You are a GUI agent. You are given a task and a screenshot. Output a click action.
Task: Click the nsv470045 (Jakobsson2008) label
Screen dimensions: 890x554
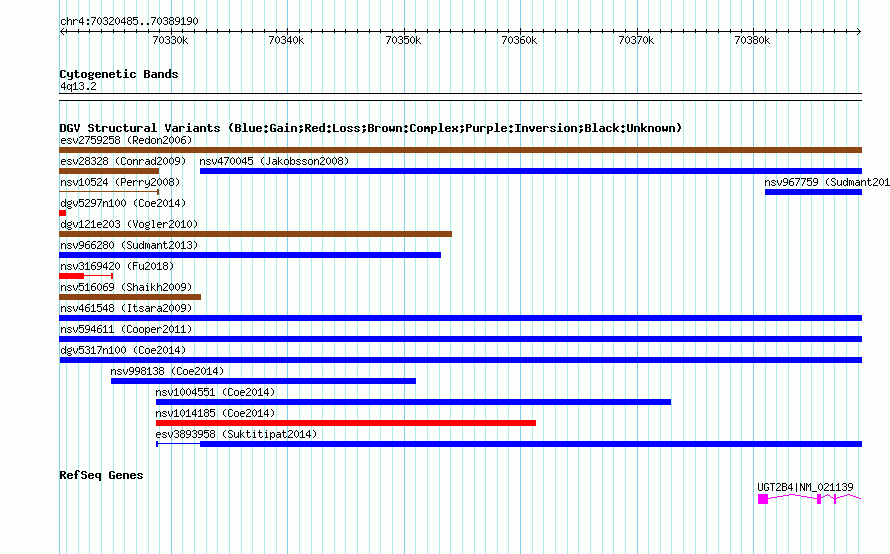coord(274,161)
